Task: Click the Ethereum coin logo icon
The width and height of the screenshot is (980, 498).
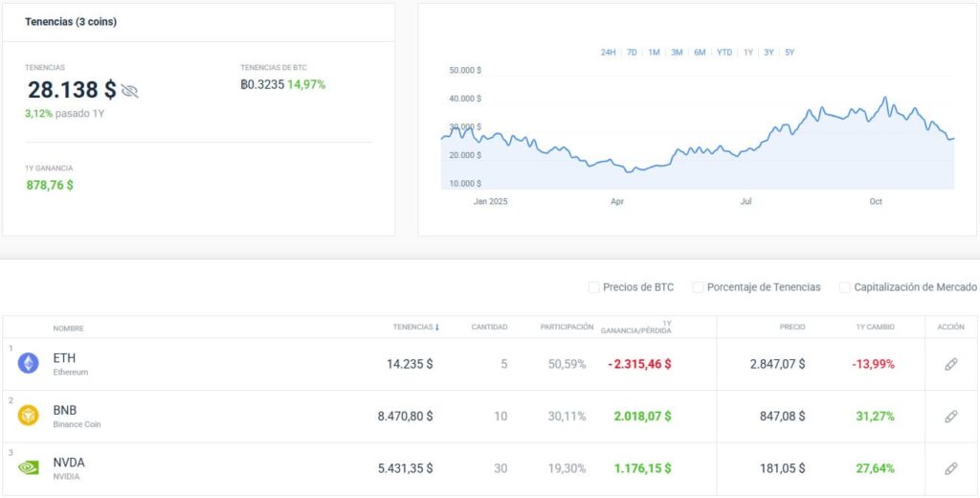Action: pyautogui.click(x=29, y=364)
